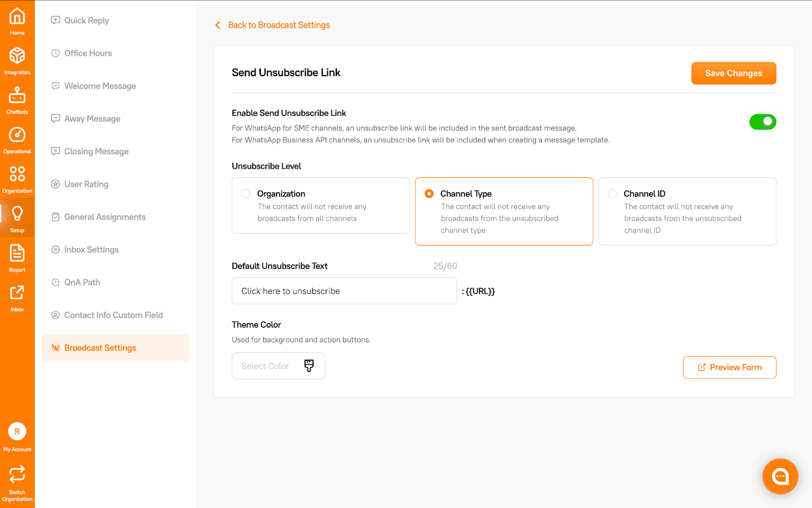Click 'Used for background and action buttons' text
Screen dimensions: 812x508
click(301, 340)
